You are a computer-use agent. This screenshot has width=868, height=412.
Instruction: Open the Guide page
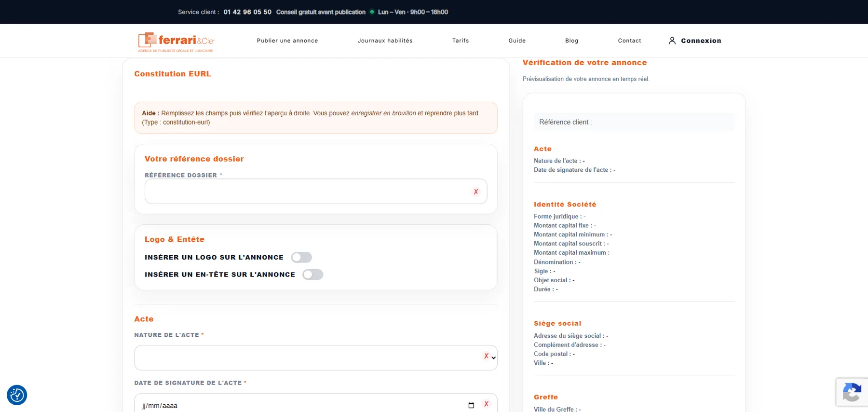pyautogui.click(x=517, y=41)
